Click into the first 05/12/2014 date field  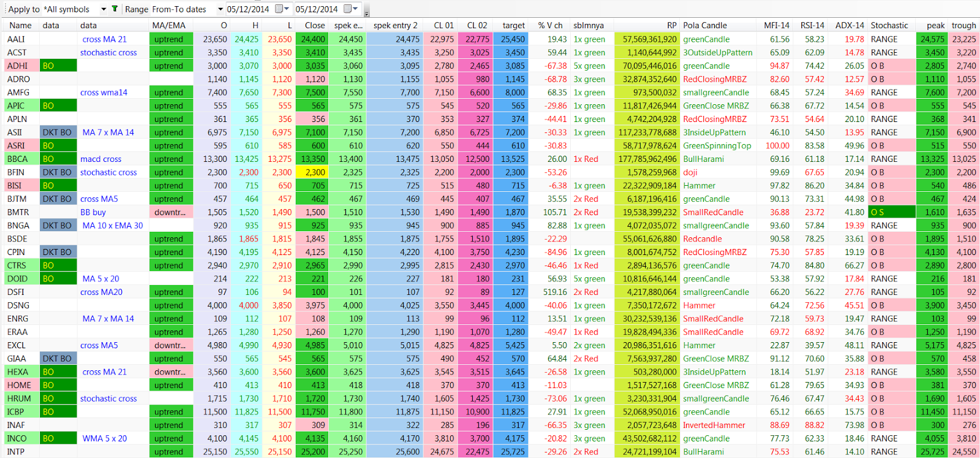click(x=248, y=9)
